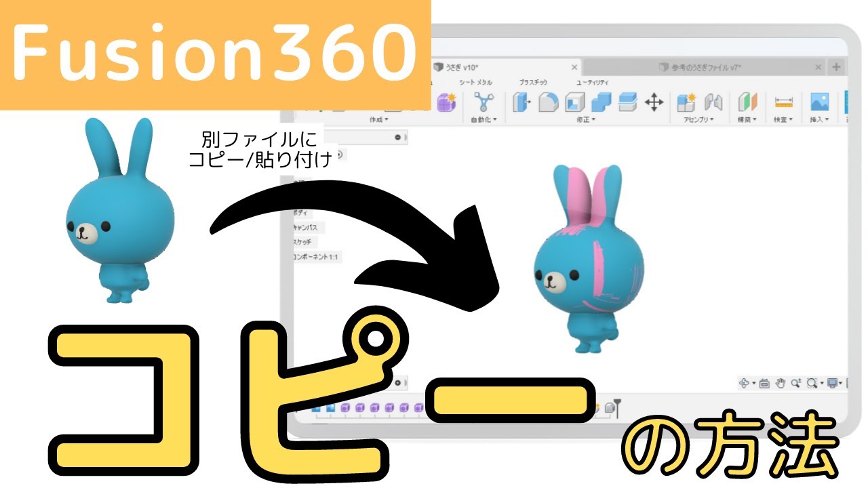
Task: Select the Measure tool
Action: 783,102
